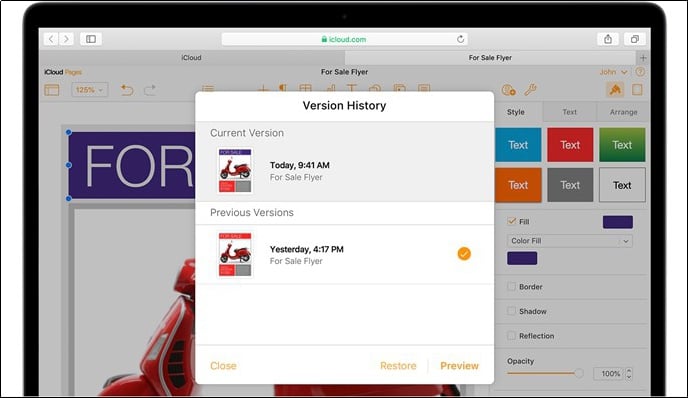The image size is (688, 398).
Task: Select the purple fill color swatch
Action: pos(522,258)
